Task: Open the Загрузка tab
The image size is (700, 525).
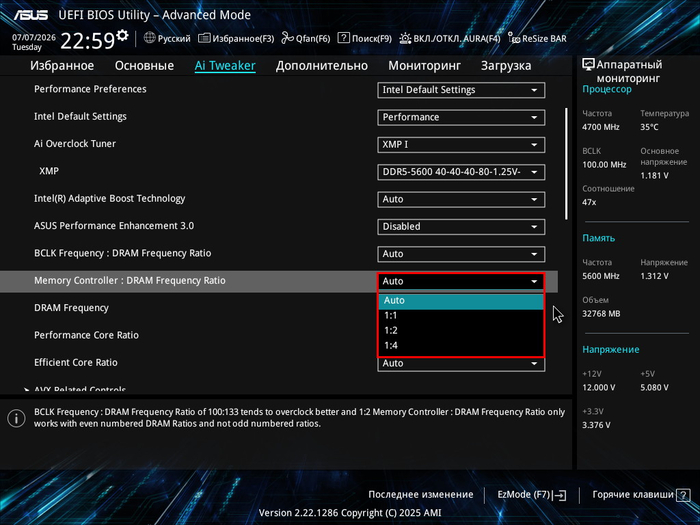Action: click(x=506, y=66)
